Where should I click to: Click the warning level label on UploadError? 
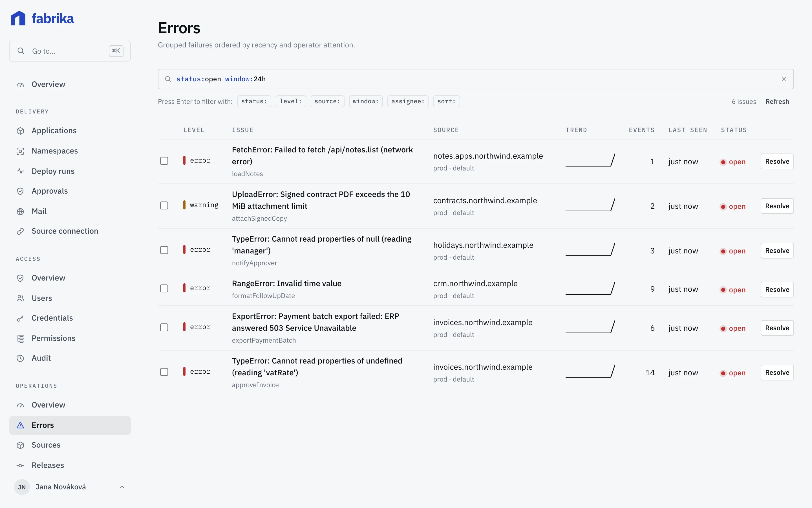(x=204, y=205)
